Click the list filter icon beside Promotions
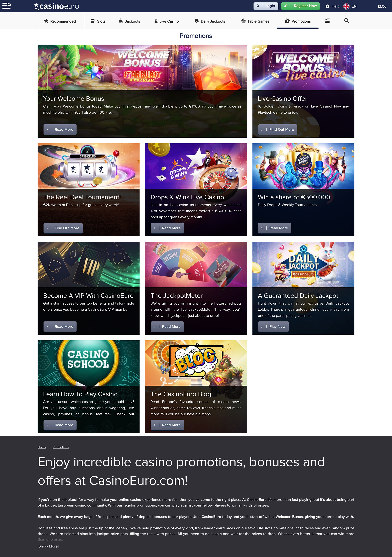 point(327,21)
